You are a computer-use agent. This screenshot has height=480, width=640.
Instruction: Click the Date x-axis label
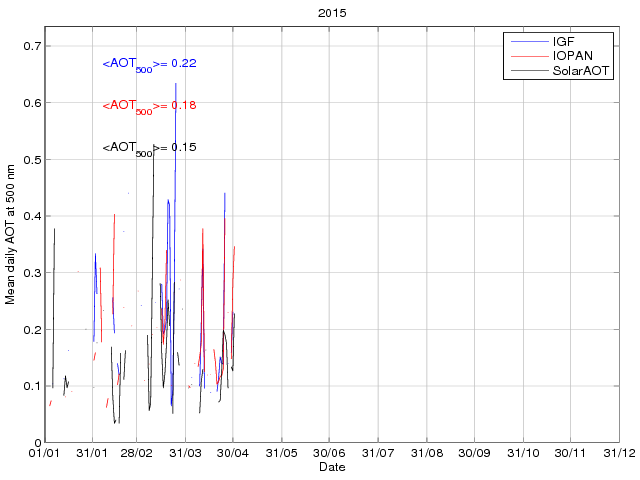(x=332, y=467)
